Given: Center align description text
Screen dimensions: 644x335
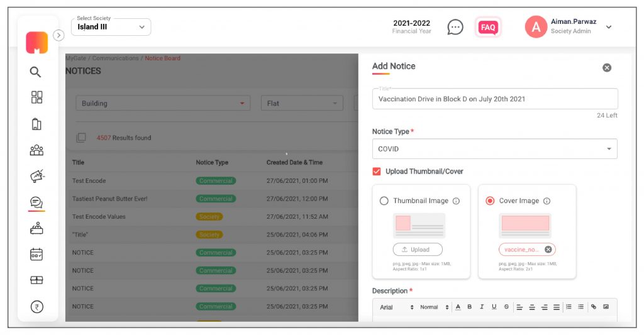Looking at the screenshot, I should [532, 307].
